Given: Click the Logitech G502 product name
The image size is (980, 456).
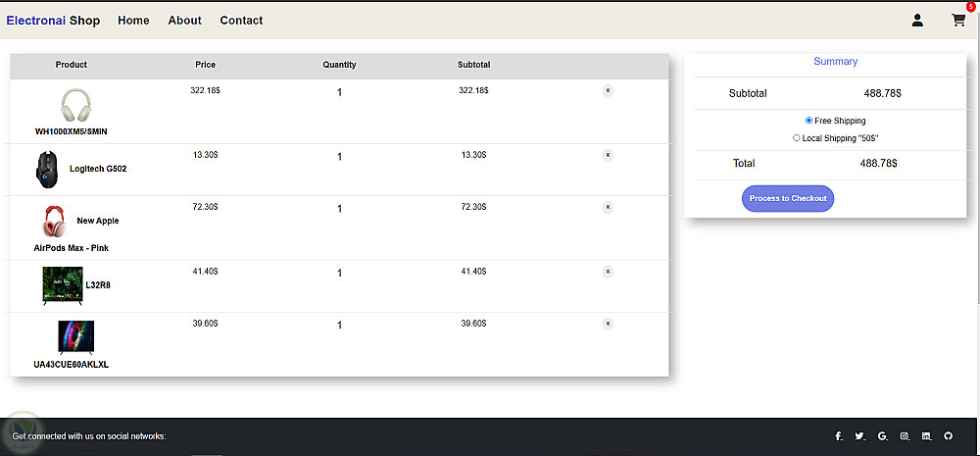Looking at the screenshot, I should pos(98,169).
